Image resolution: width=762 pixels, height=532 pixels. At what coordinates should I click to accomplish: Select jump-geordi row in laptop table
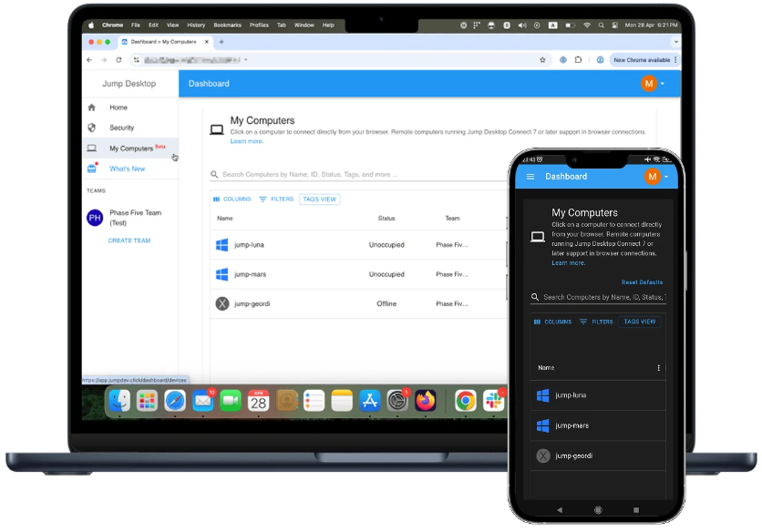point(358,304)
